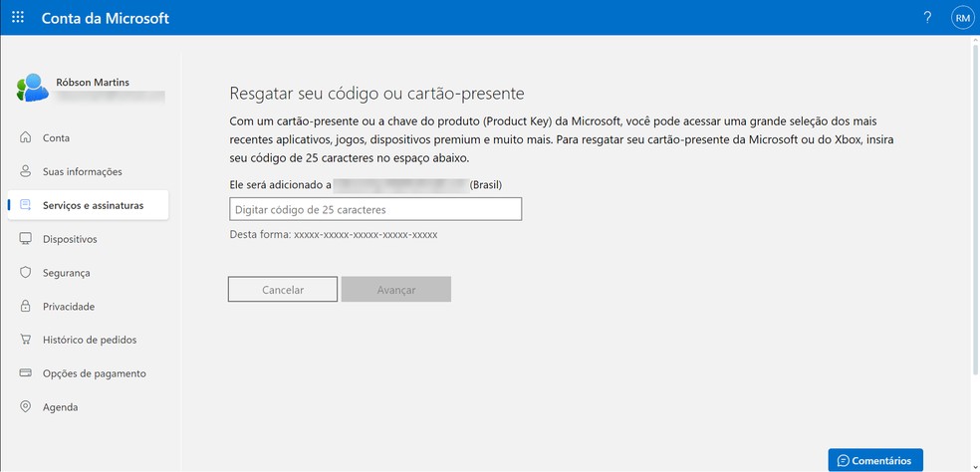Viewport: 980px width, 472px height.
Task: Click the Dispositivos monitor icon
Action: click(26, 239)
